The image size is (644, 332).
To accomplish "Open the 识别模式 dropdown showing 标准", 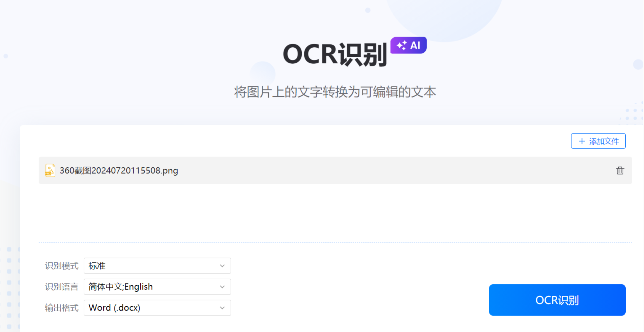I will click(x=157, y=266).
